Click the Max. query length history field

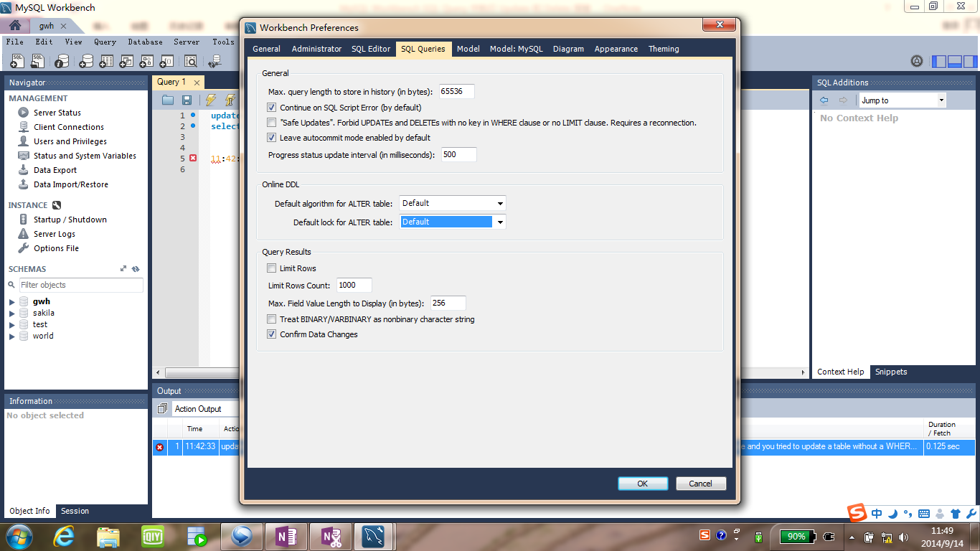(x=457, y=92)
